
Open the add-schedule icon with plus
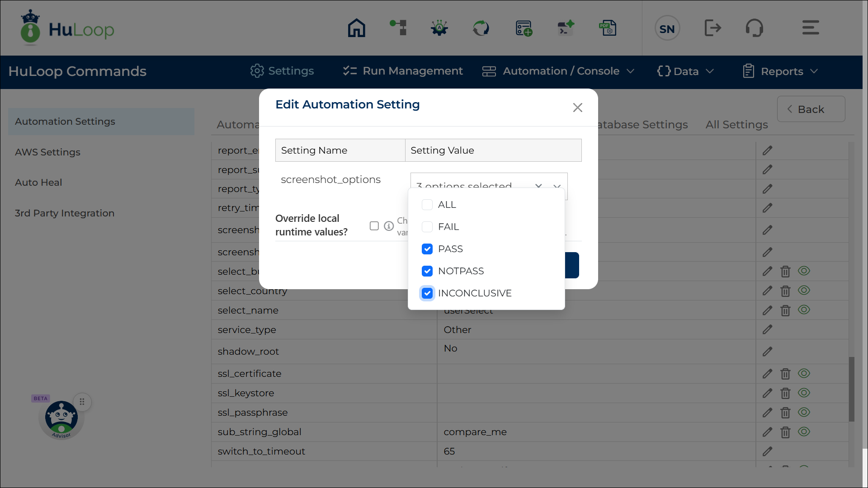pyautogui.click(x=524, y=28)
